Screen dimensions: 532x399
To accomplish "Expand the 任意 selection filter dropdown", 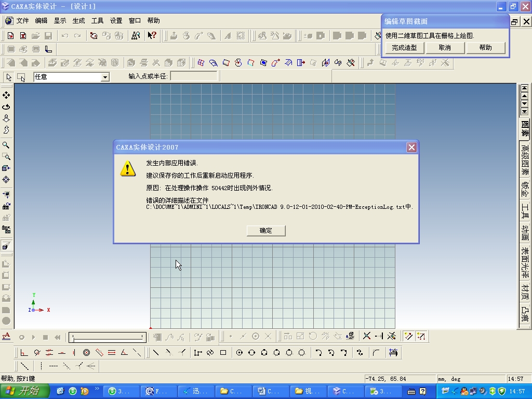I will (x=105, y=77).
